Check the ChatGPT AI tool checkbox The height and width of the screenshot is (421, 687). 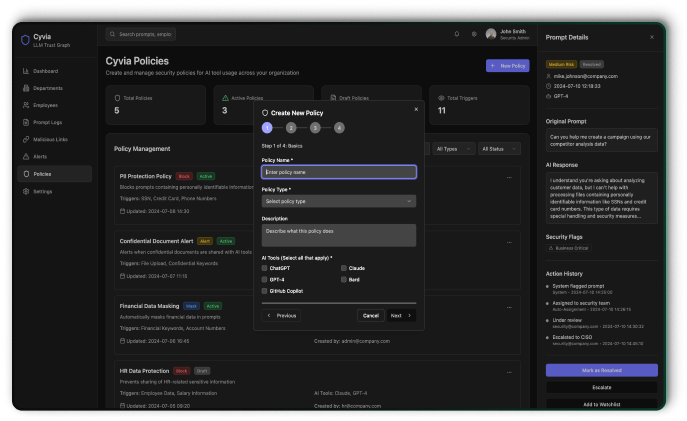265,268
